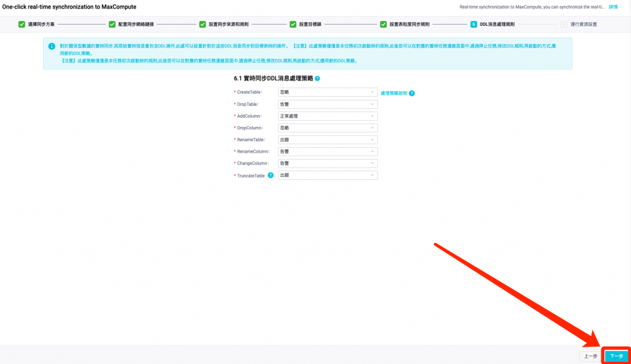Open the DropTable strategy dropdown
The image size is (631, 364).
(x=328, y=104)
